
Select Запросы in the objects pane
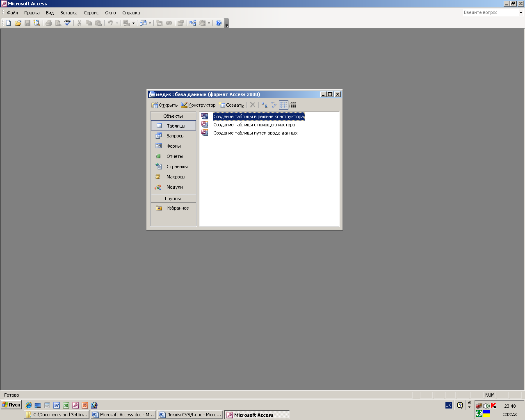click(173, 136)
